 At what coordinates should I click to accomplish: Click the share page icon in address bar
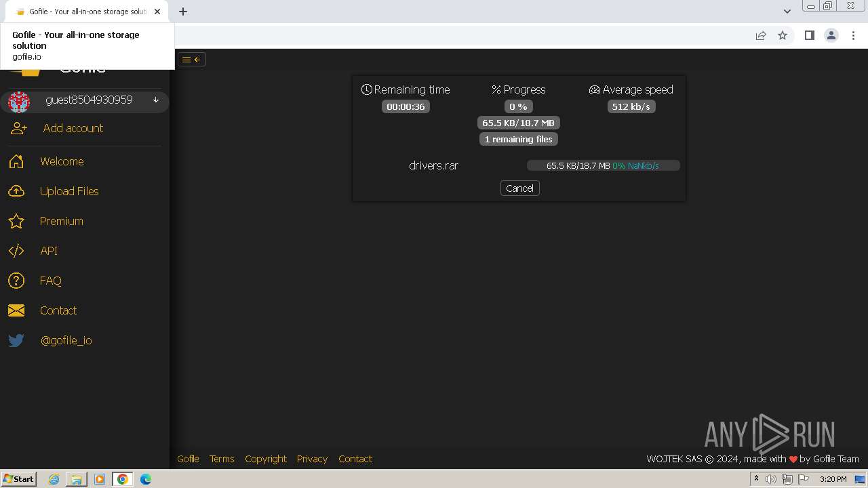point(761,35)
